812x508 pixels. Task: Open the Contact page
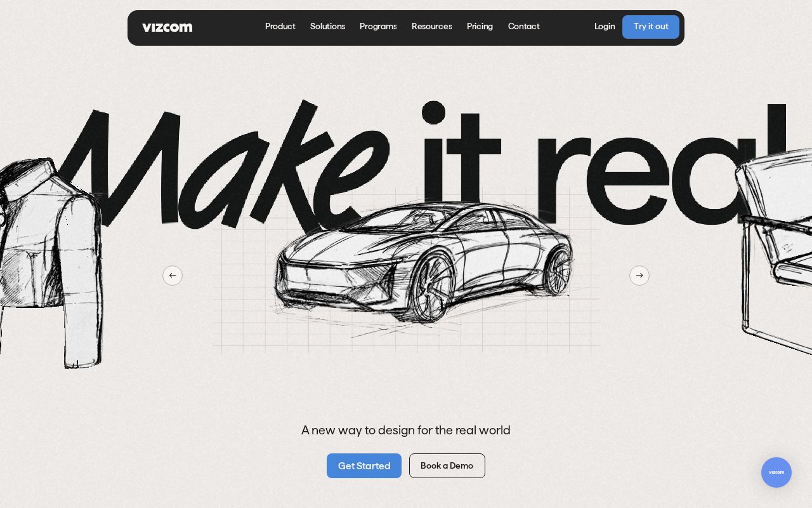(523, 27)
